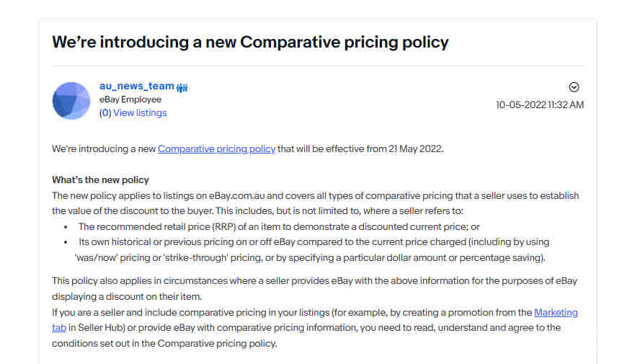Screen dimensions: 617x364
Task: Open au_news_team's round blue avatar
Action: click(x=71, y=101)
